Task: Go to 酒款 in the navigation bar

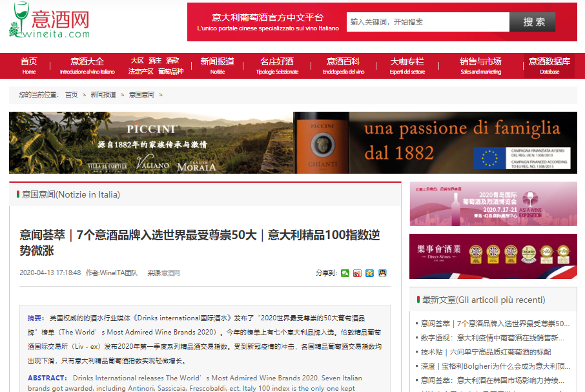Action: tap(172, 61)
